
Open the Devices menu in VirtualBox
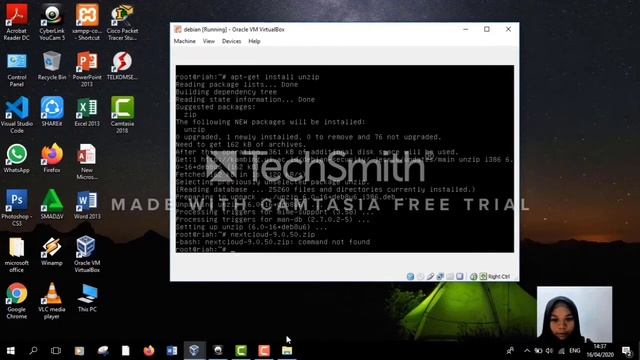point(231,41)
